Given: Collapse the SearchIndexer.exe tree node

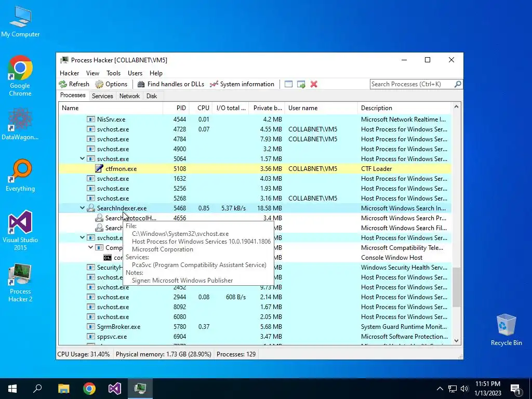Looking at the screenshot, I should pos(82,208).
